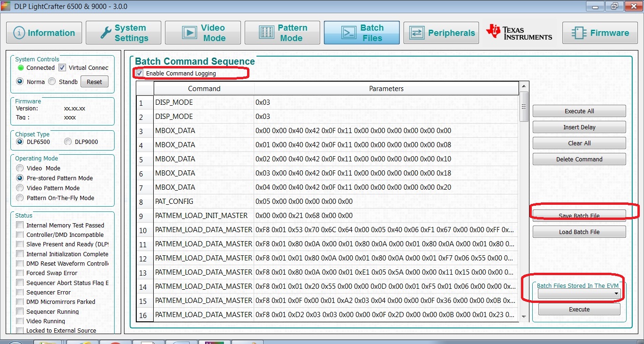Image resolution: width=644 pixels, height=344 pixels.
Task: Toggle Forced Swap Error checkbox
Action: tap(20, 273)
